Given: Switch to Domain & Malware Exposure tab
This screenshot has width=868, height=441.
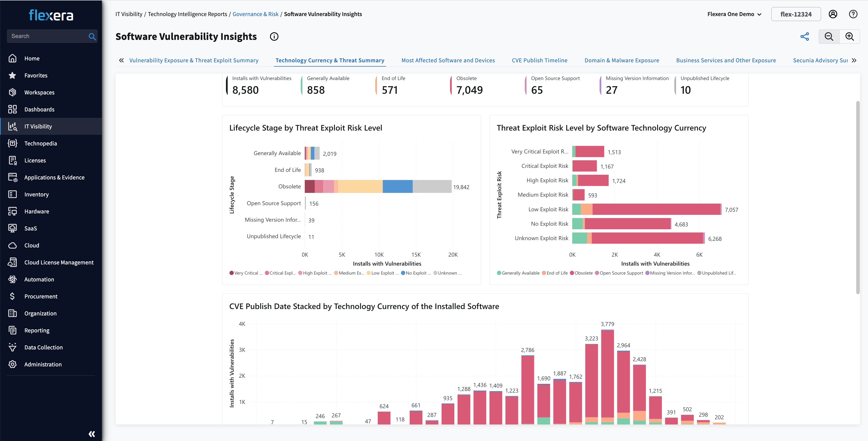Looking at the screenshot, I should pyautogui.click(x=622, y=60).
